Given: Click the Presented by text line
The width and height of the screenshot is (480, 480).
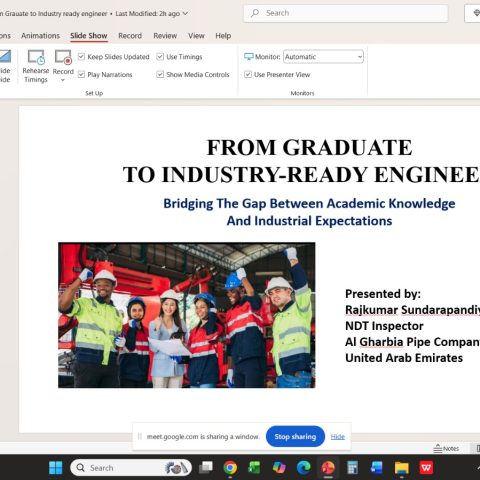Looking at the screenshot, I should [x=383, y=294].
